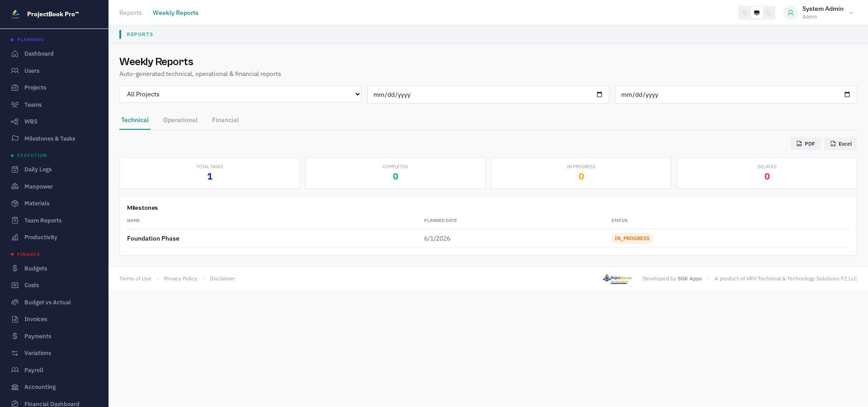Click the Milestones & Tasks flag icon

tap(15, 138)
